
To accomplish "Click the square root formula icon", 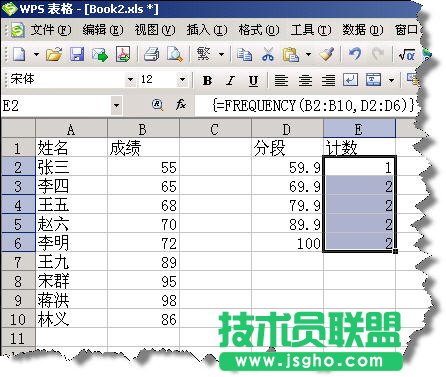I will (x=407, y=54).
